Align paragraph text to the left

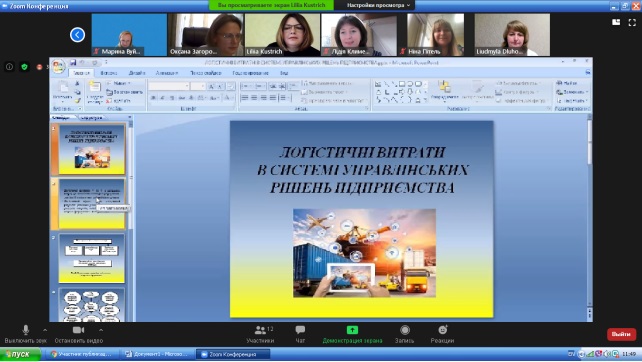245,98
